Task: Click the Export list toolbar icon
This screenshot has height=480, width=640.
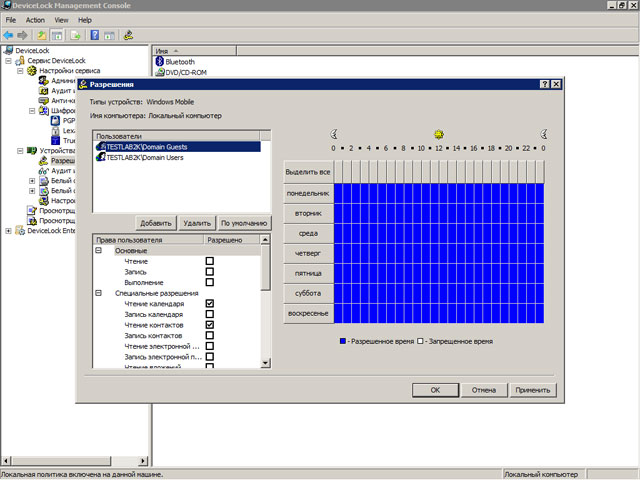Action: tap(74, 35)
